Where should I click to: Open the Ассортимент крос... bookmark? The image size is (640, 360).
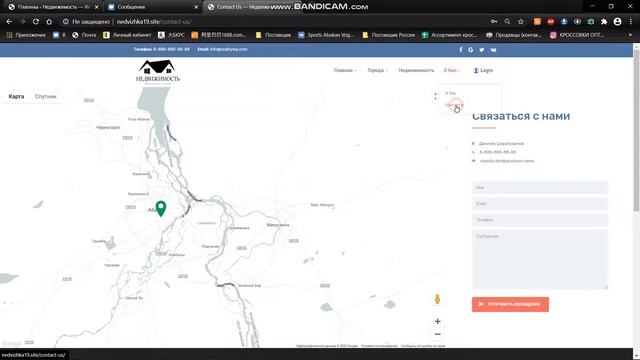pos(449,35)
